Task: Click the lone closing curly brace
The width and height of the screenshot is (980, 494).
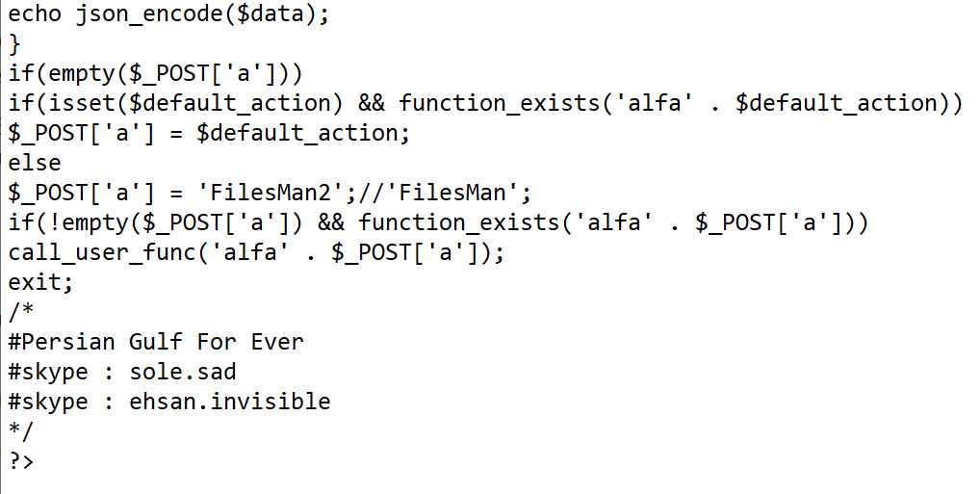Action: (14, 44)
